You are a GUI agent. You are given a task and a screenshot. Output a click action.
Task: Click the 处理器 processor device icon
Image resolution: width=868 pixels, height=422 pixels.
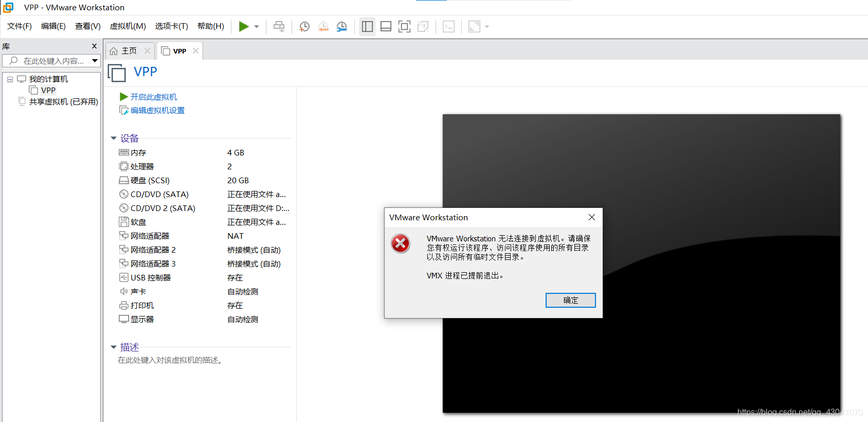(x=124, y=166)
